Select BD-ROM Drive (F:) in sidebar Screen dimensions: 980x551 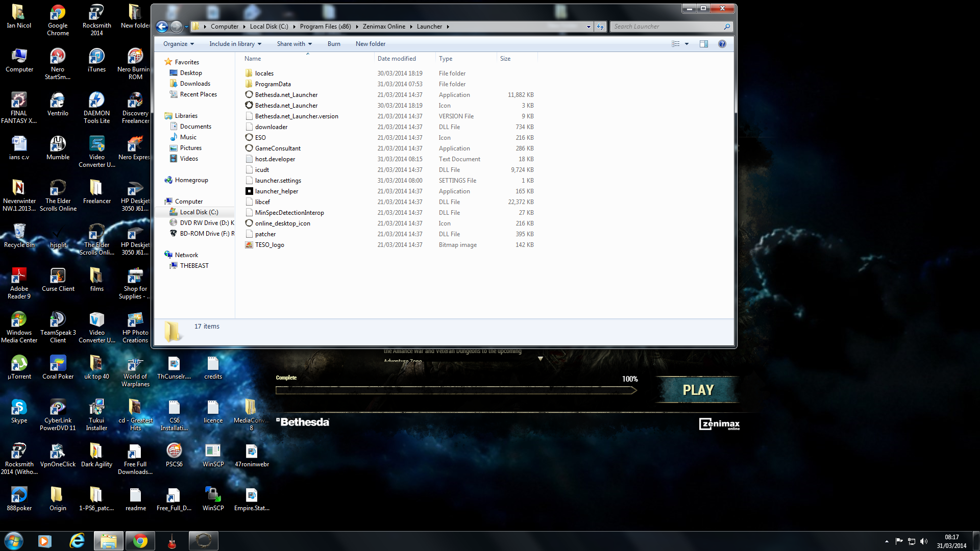202,234
